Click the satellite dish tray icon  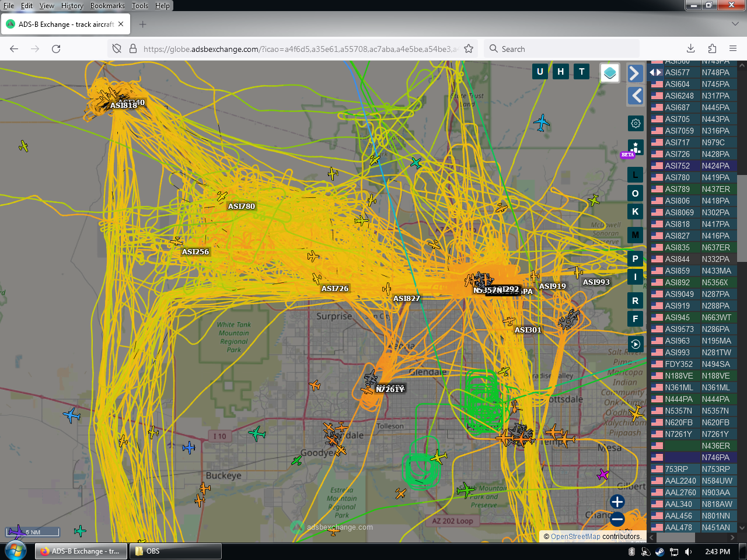[645, 551]
